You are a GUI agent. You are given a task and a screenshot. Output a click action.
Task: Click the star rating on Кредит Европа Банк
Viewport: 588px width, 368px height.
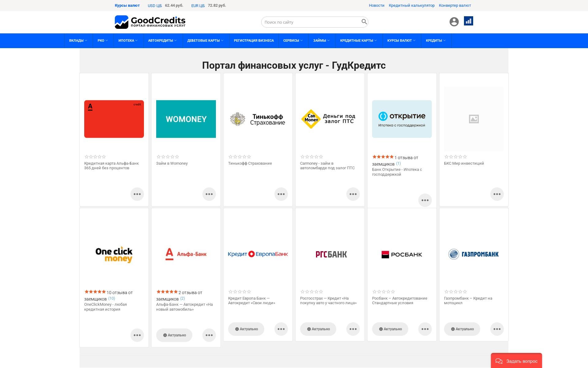pos(239,292)
